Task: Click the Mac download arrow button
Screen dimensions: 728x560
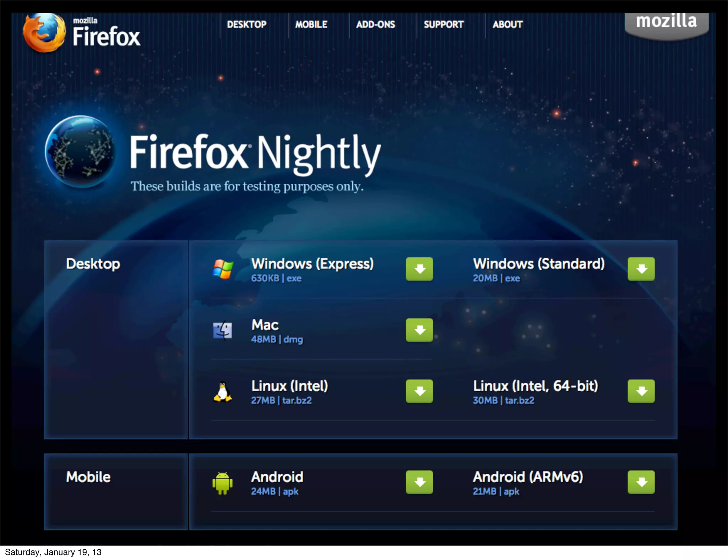Action: 419,330
